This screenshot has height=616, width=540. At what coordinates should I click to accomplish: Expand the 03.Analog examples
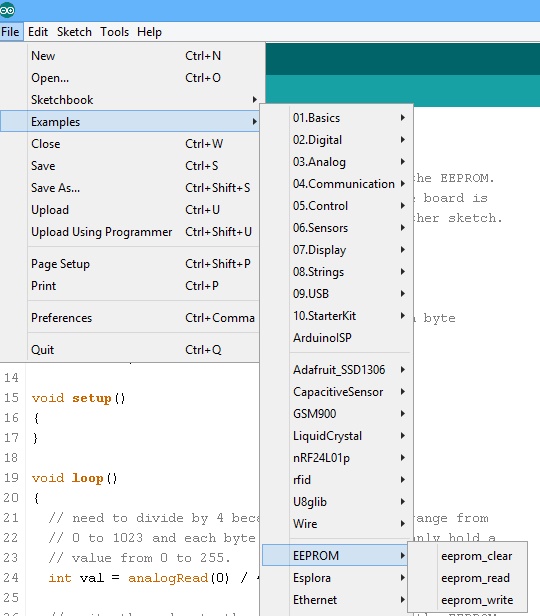click(337, 162)
